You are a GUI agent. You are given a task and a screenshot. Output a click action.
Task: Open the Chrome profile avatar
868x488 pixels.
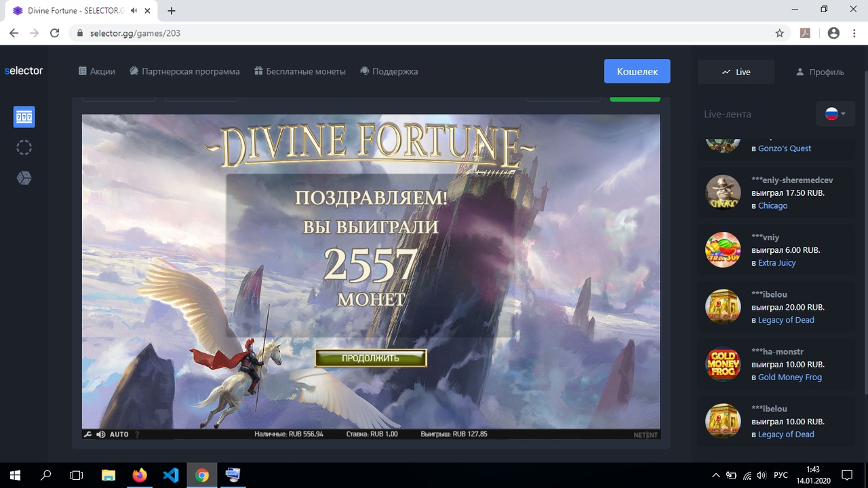(x=833, y=33)
